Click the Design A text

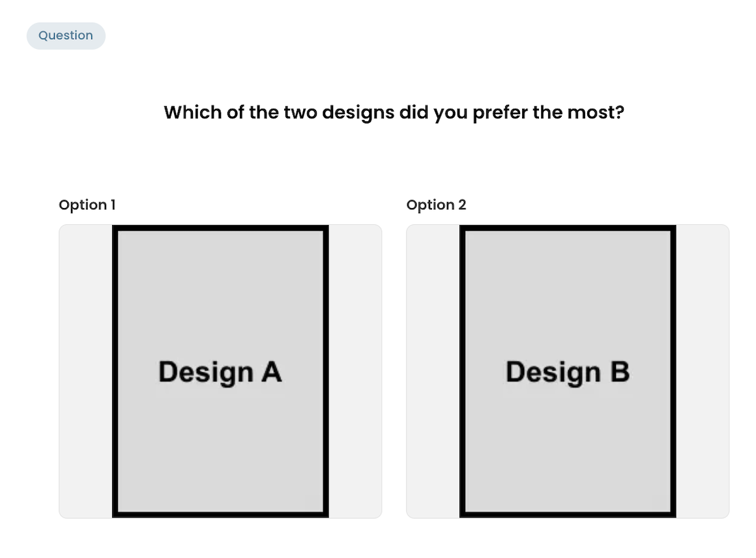point(220,372)
